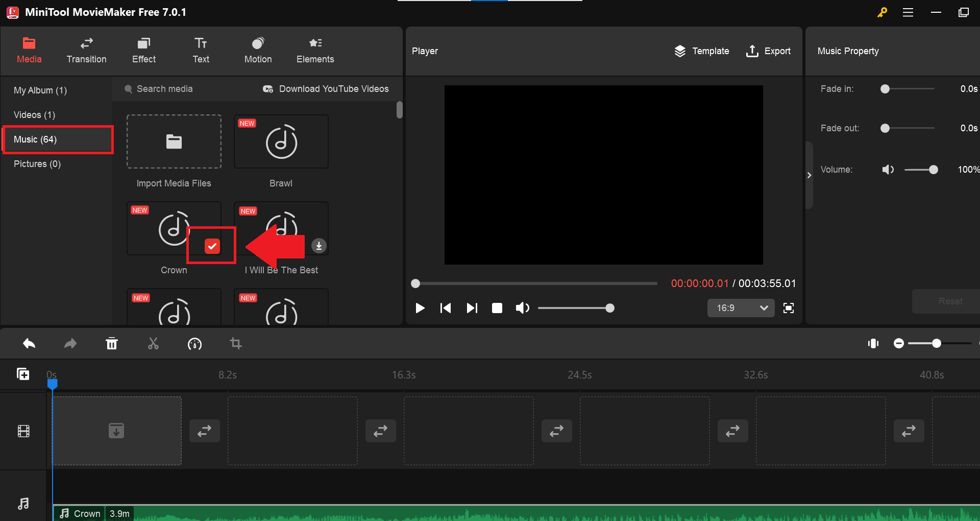Click the Redo arrow
The height and width of the screenshot is (521, 980).
click(x=70, y=344)
